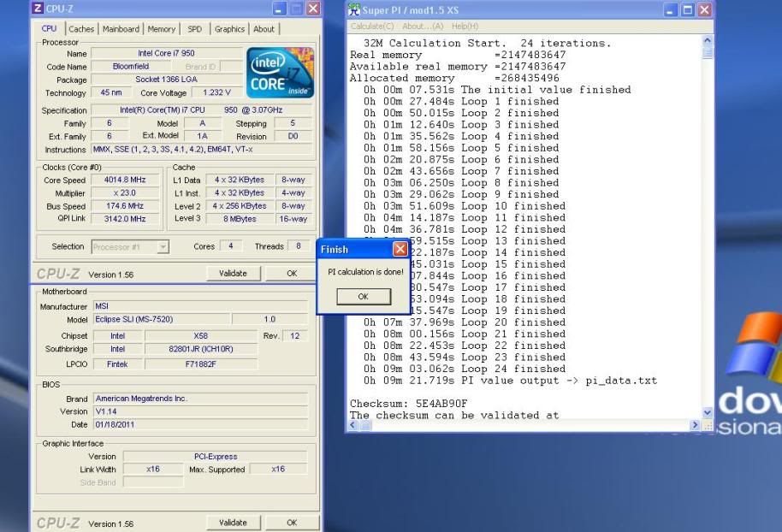Click the '32M Calculation Start' line
The height and width of the screenshot is (532, 782).
pos(487,44)
